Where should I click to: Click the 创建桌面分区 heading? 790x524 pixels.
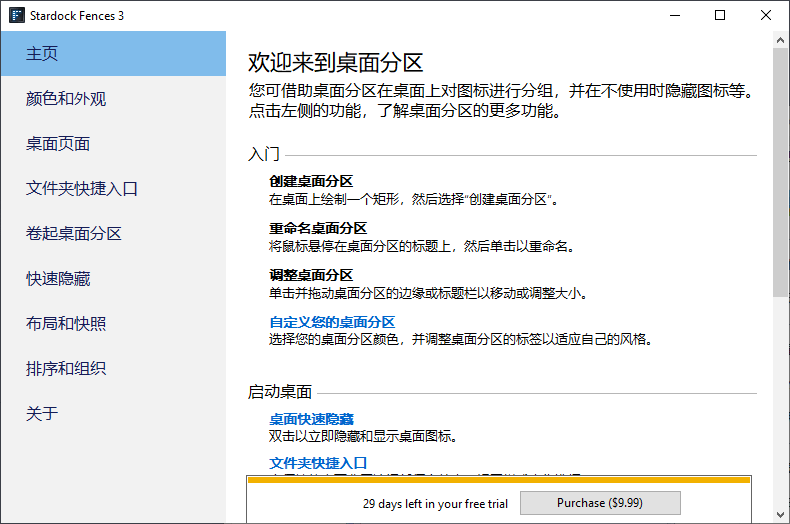pyautogui.click(x=311, y=181)
